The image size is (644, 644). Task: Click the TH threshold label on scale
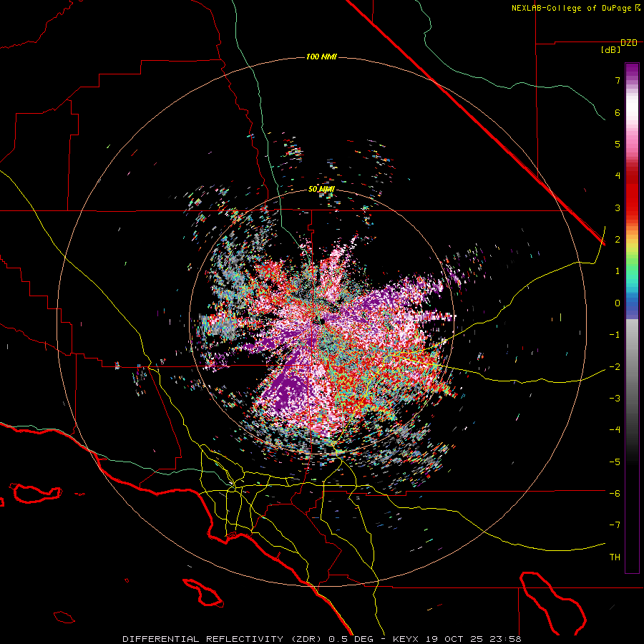pyautogui.click(x=615, y=557)
